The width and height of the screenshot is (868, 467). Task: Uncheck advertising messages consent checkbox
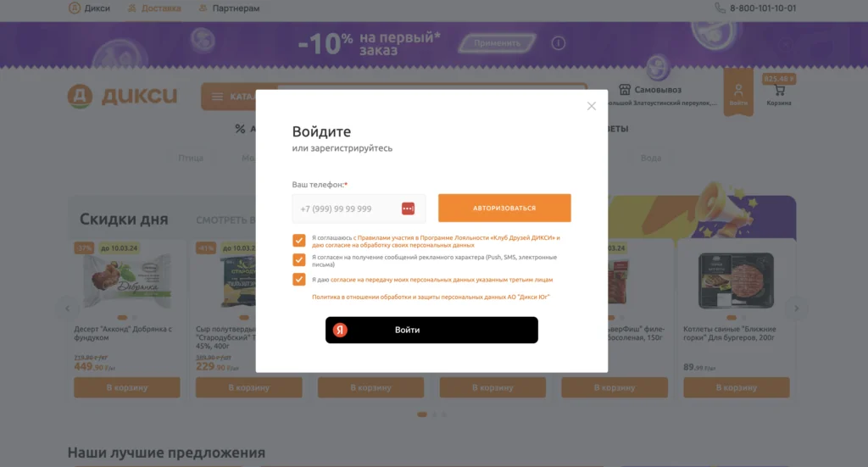point(299,259)
